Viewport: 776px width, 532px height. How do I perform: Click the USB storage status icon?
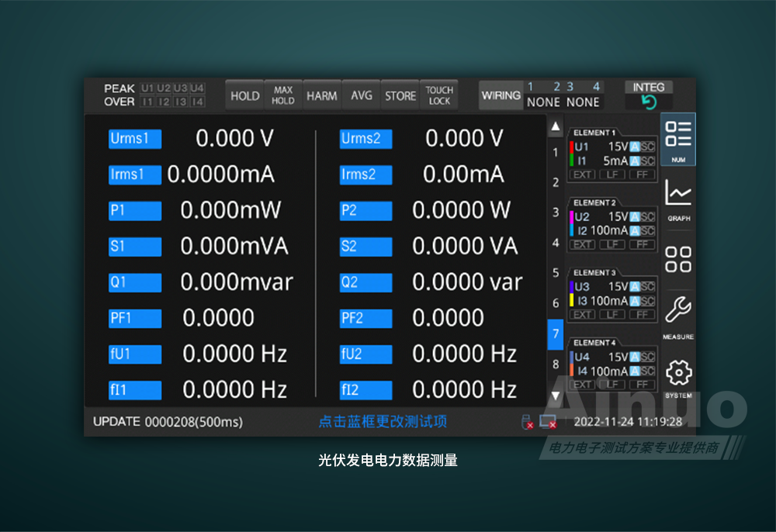pos(527,422)
